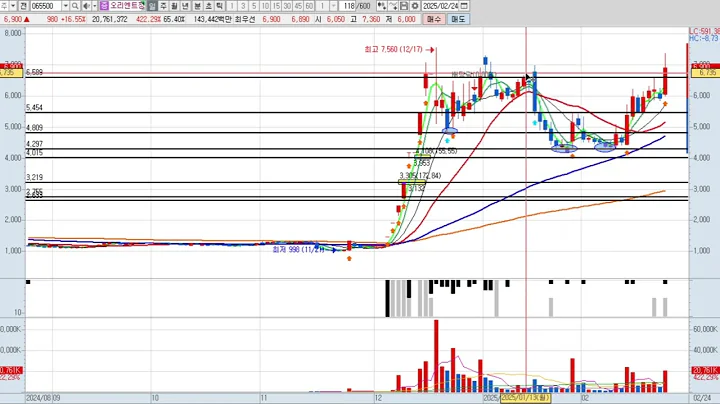Choose the 30 interval button
This screenshot has height=404, width=720.
click(287, 6)
